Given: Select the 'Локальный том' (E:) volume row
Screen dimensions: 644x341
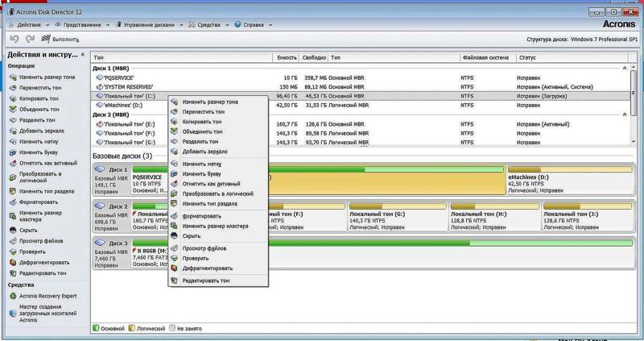Looking at the screenshot, I should 360,124.
